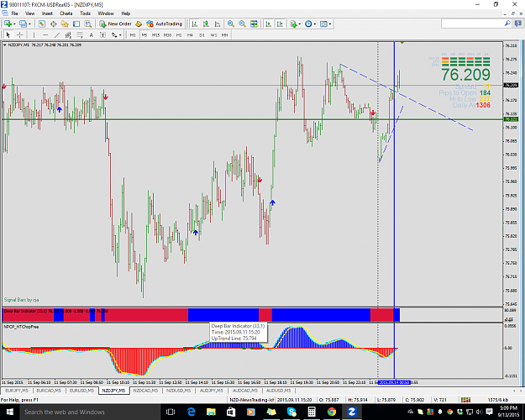Click the connection status bars in status bar
The height and width of the screenshot is (420, 525).
click(465, 400)
